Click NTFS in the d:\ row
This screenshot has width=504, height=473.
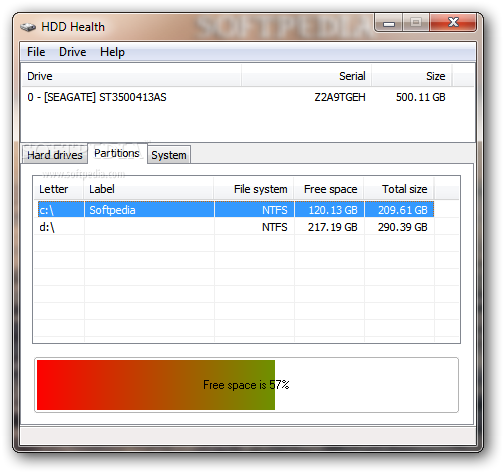(275, 227)
